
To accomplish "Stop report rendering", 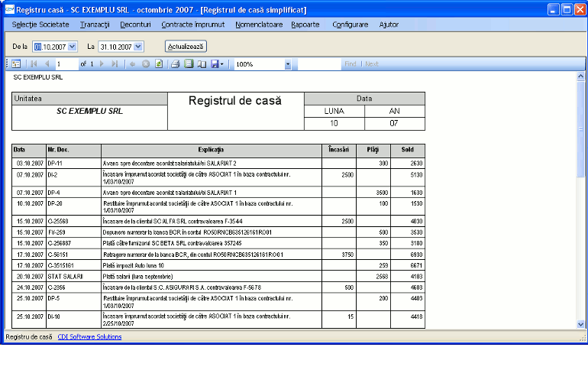I will pos(146,64).
